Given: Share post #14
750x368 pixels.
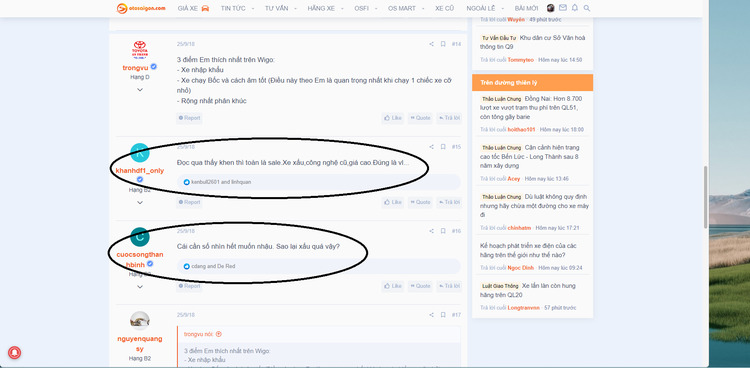Looking at the screenshot, I should pyautogui.click(x=431, y=44).
